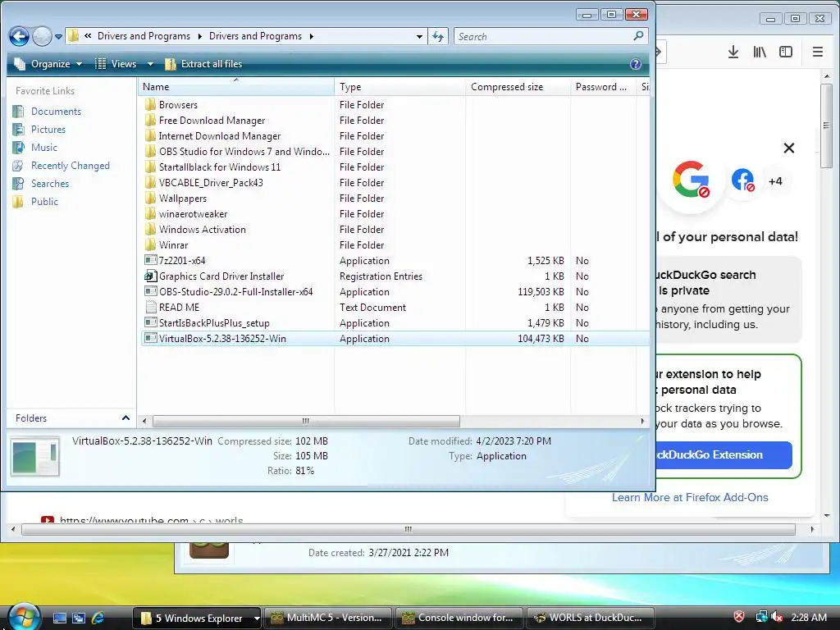
Task: Click Extract all files
Action: tap(203, 64)
